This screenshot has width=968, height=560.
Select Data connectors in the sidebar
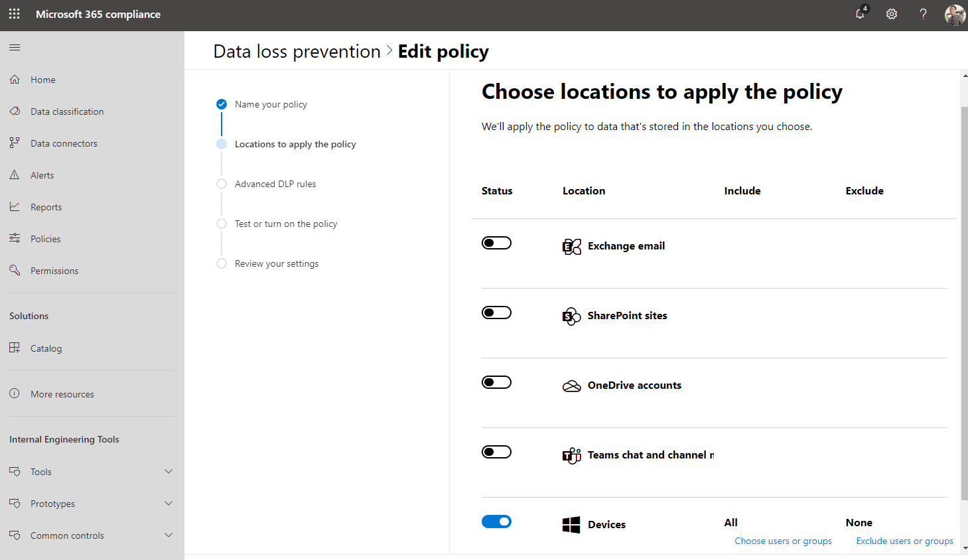click(x=64, y=143)
